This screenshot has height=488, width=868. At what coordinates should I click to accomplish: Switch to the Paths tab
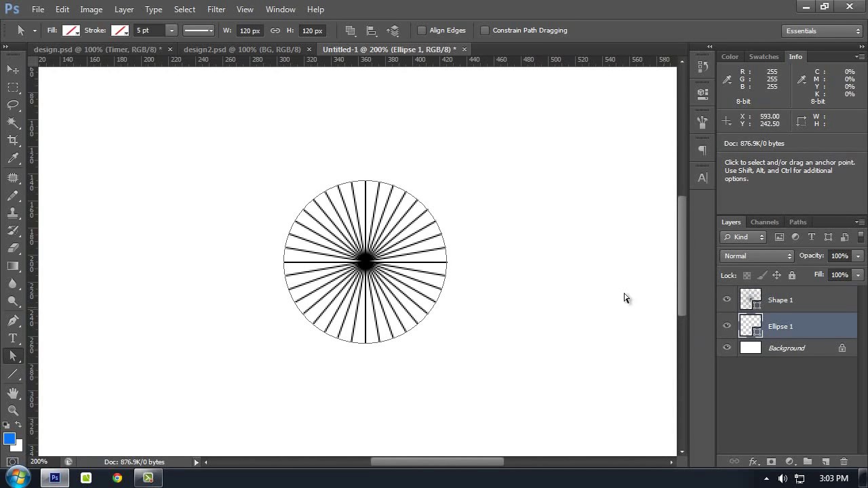tap(797, 222)
